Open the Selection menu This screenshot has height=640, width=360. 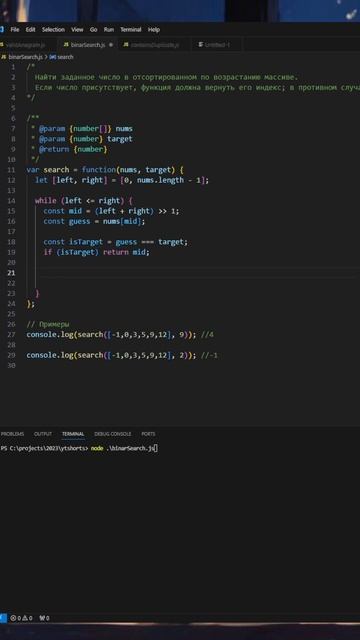[x=53, y=30]
